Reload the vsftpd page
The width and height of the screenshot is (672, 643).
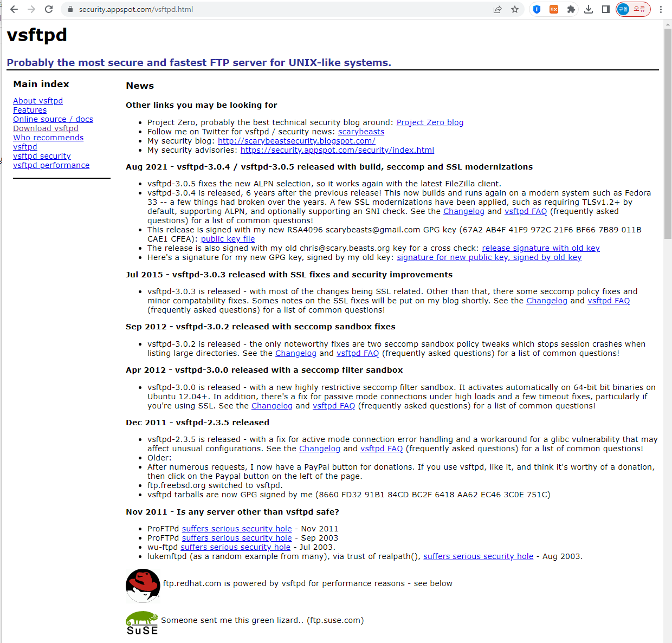(x=49, y=9)
